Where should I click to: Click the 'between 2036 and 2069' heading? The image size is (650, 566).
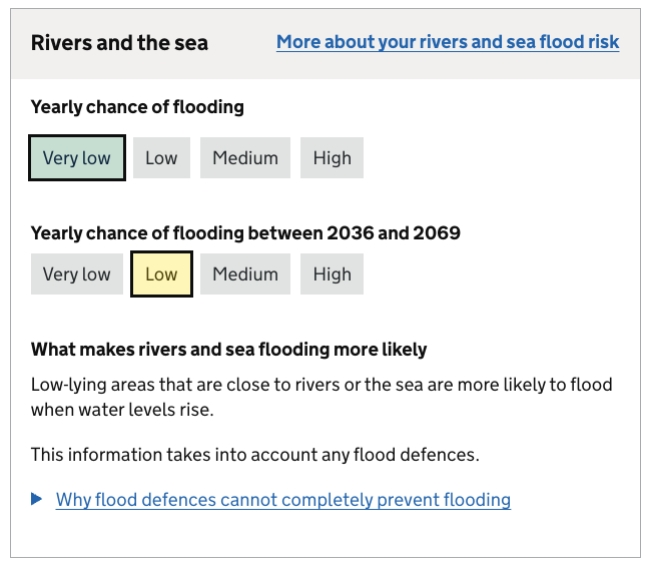(245, 233)
